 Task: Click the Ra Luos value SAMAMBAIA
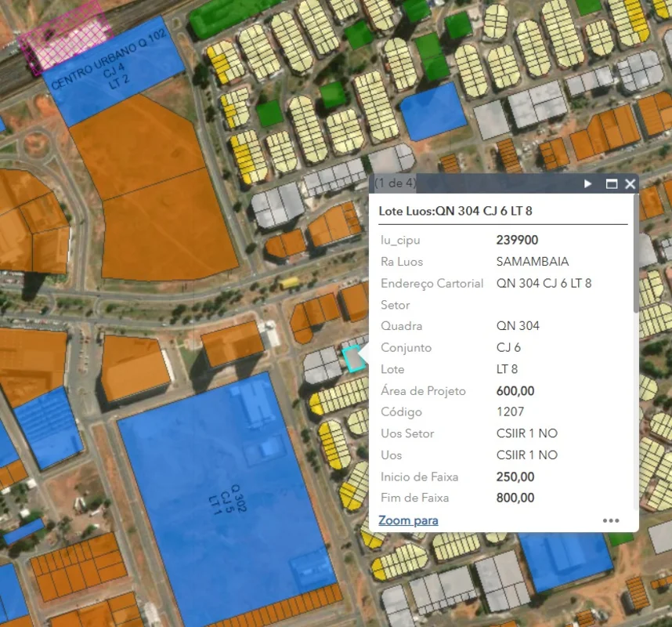(x=533, y=261)
